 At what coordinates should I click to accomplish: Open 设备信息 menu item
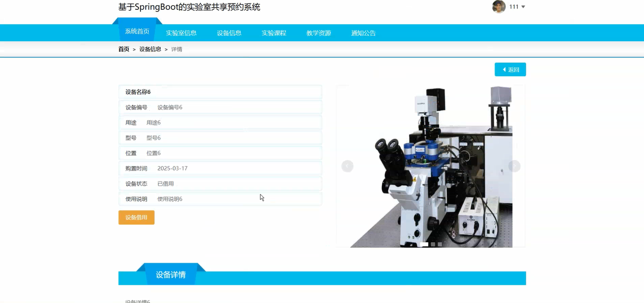(229, 33)
